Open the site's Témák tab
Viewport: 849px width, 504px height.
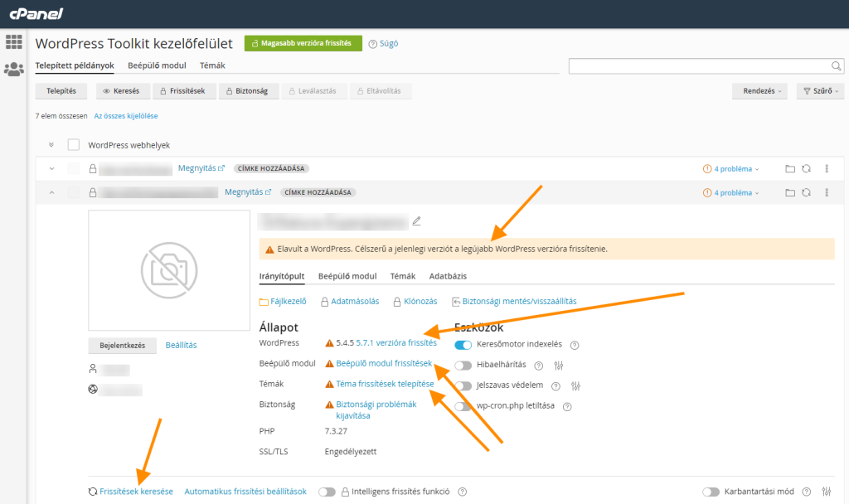click(x=403, y=276)
